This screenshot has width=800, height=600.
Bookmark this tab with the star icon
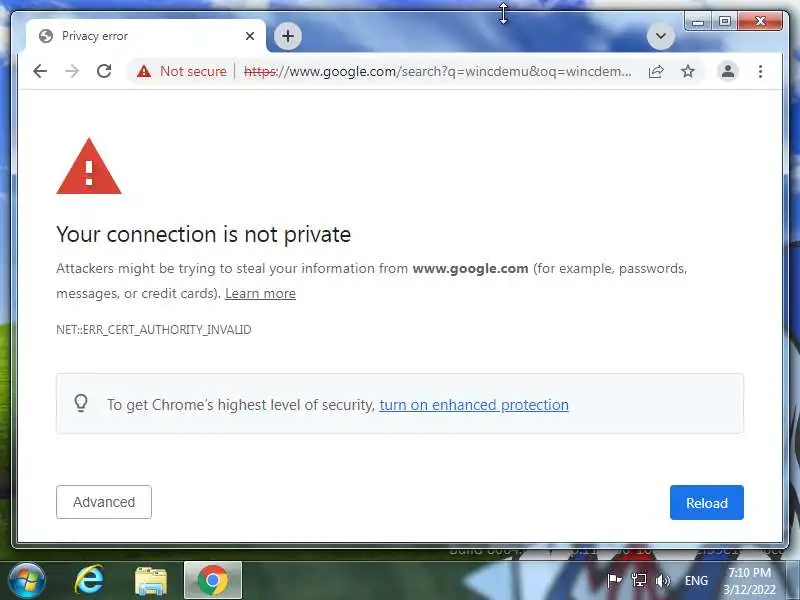tap(688, 71)
